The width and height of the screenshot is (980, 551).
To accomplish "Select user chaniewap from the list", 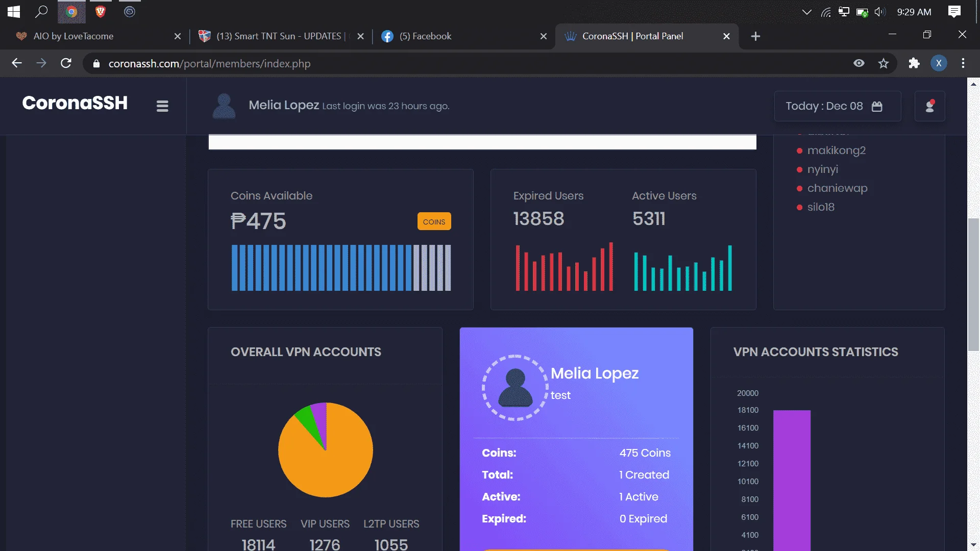I will tap(837, 188).
